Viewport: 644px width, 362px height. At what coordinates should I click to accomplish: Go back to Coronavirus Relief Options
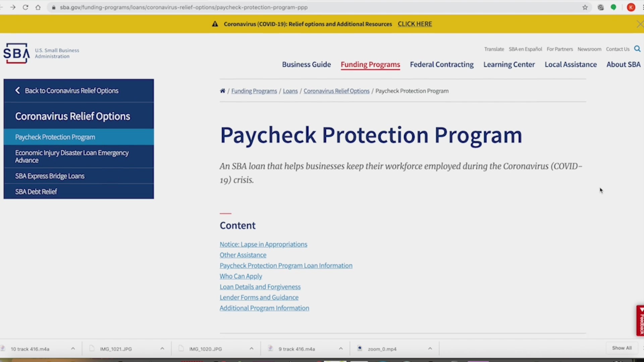point(79,90)
